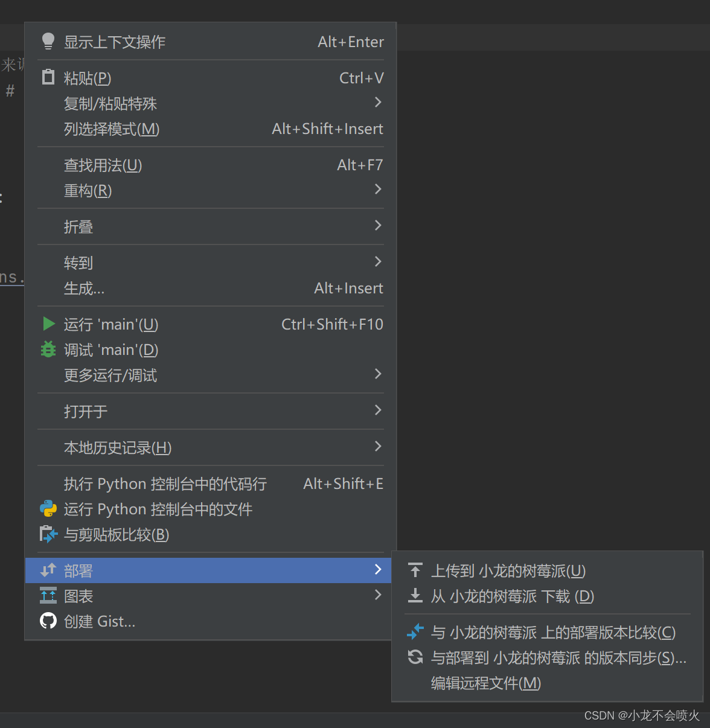Choose 显示上下文操作 from the menu
The image size is (710, 728).
pos(211,42)
